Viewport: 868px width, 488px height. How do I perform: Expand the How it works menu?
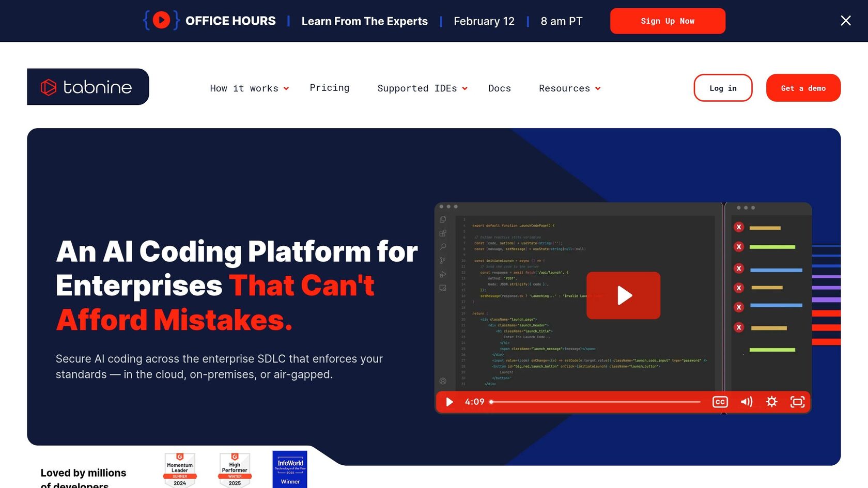[250, 88]
